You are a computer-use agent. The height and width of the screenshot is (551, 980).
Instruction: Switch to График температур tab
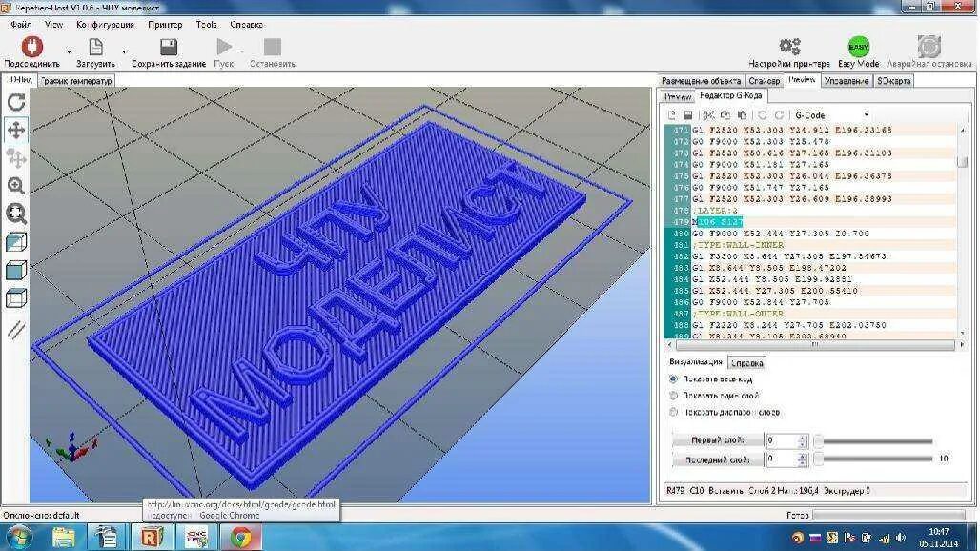[x=76, y=81]
